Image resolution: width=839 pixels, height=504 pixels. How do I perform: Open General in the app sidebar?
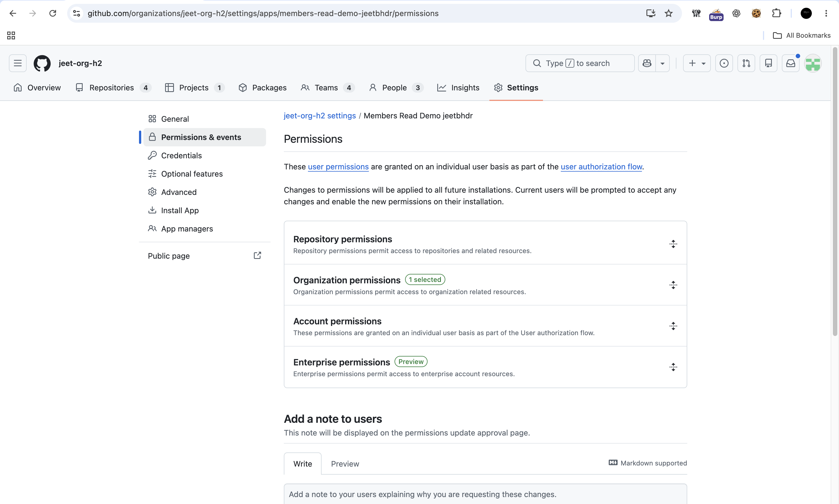(x=204, y=119)
